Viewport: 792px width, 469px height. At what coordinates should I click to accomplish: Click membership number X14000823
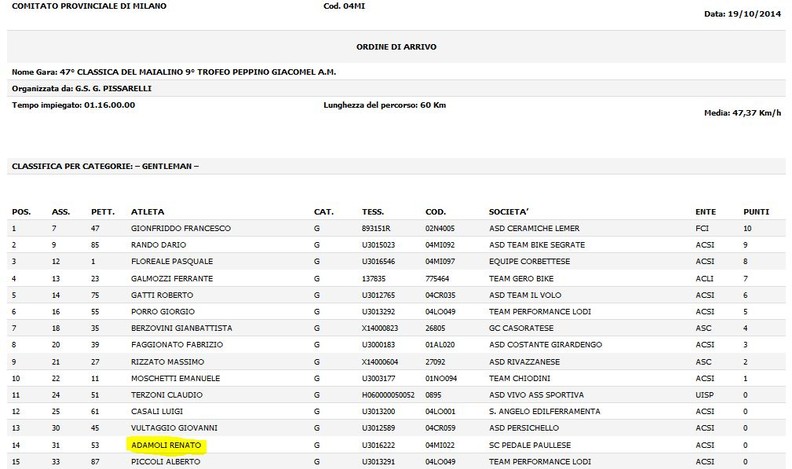click(380, 328)
